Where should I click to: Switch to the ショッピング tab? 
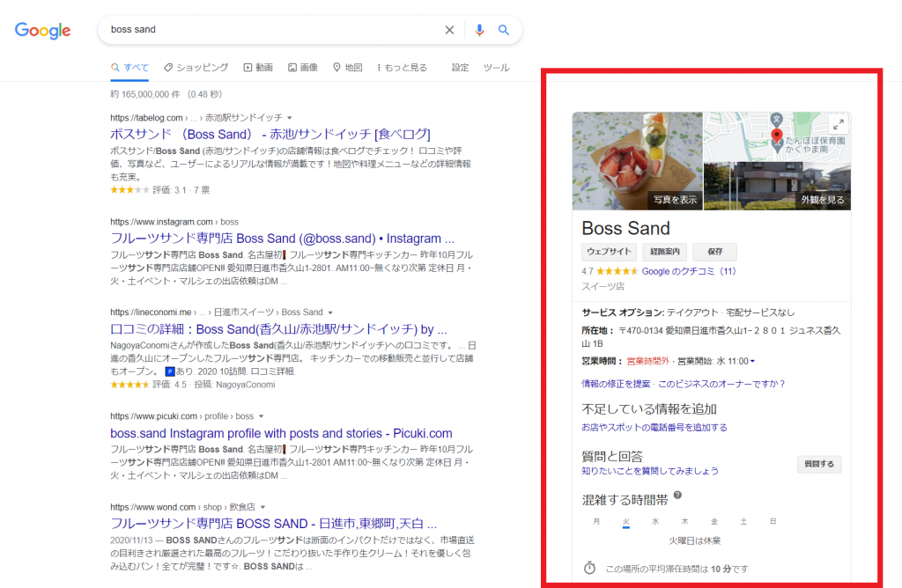pos(196,68)
